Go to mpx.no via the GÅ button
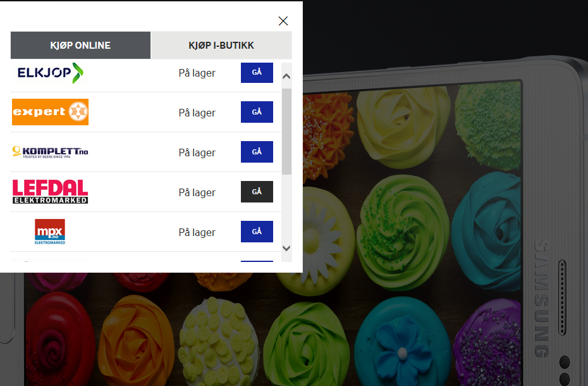Viewport: 588px width, 386px height. (x=257, y=232)
